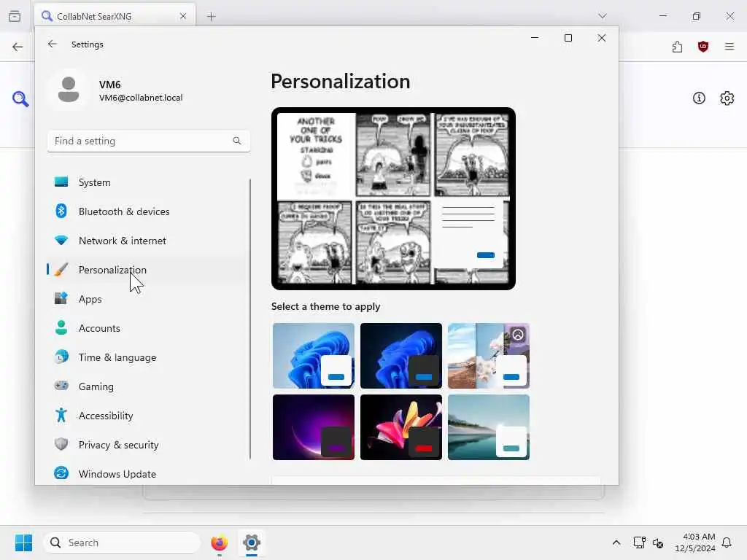The image size is (747, 560).
Task: Click the uBlock Origin shield icon
Action: 703,47
